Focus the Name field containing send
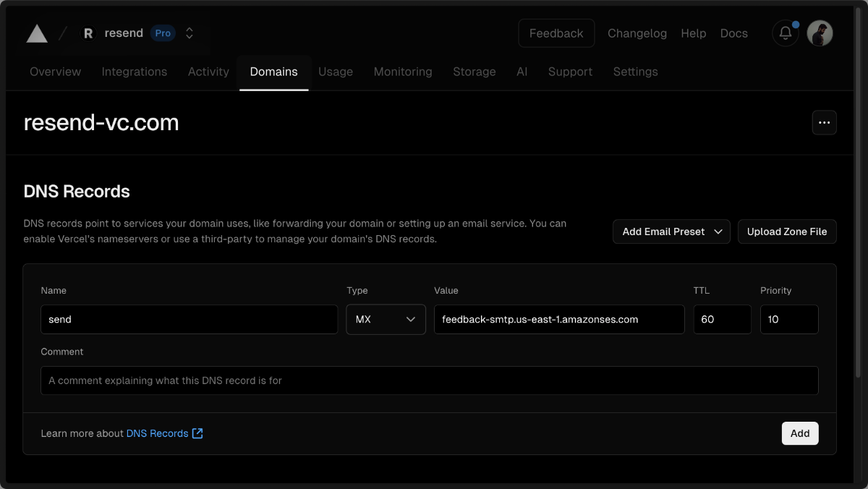 190,319
